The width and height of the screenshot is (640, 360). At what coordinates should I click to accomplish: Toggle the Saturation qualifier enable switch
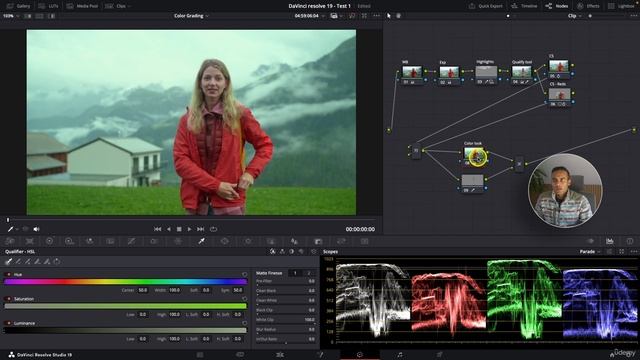pos(8,299)
